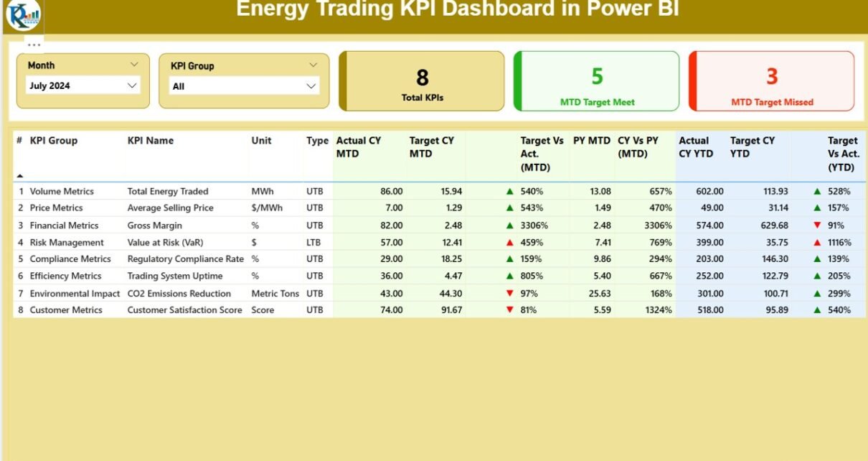Viewport: 868px width, 461px height.
Task: Expand the July 2024 month dropdown
Action: (131, 85)
